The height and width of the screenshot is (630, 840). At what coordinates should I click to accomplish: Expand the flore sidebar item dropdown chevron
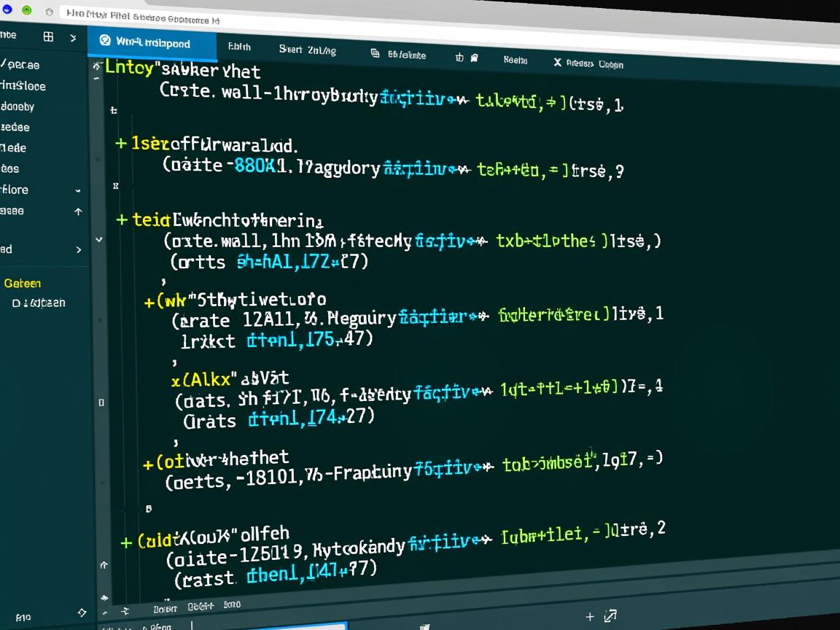[x=78, y=190]
